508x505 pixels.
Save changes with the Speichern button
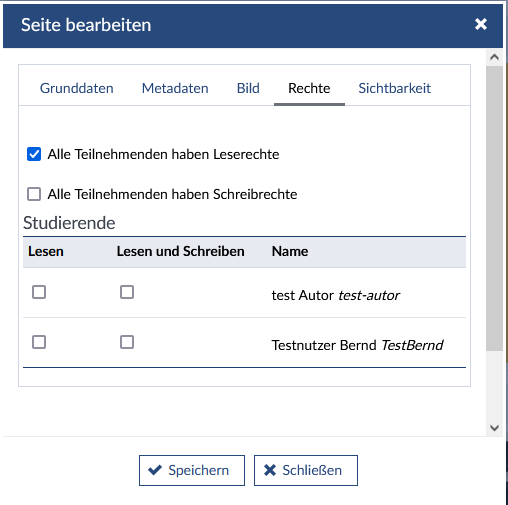point(192,470)
